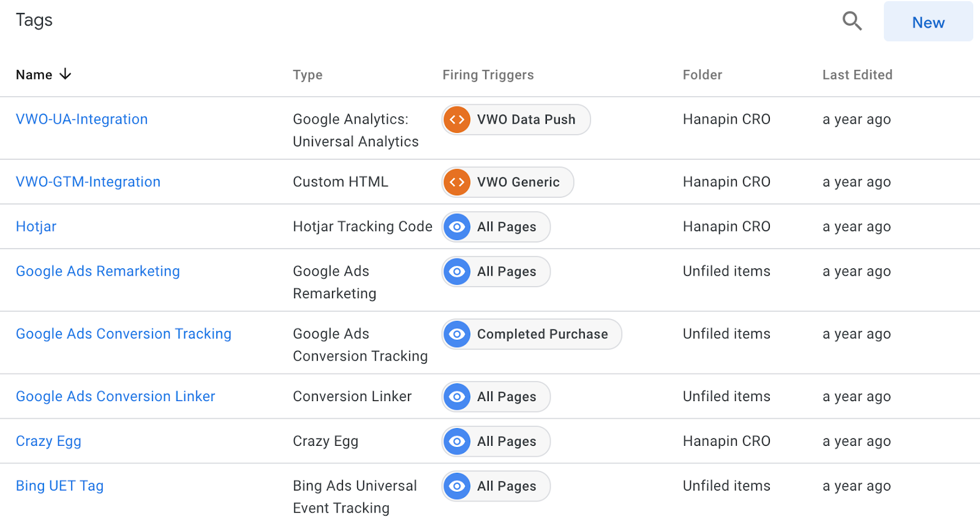Click the eye icon in the Crazy Egg row
This screenshot has height=523, width=980.
457,442
